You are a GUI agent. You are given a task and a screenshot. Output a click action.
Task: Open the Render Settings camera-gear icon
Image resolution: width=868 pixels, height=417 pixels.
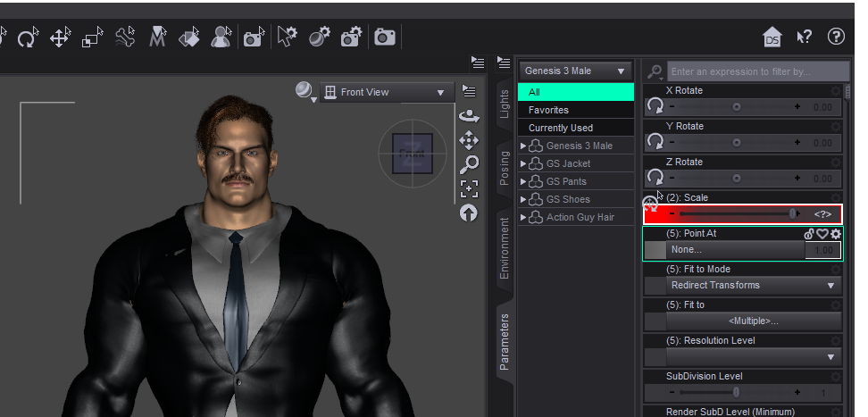[x=351, y=37]
